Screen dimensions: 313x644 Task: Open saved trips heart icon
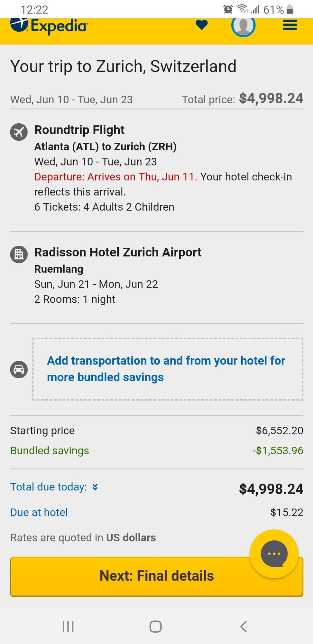pos(202,25)
